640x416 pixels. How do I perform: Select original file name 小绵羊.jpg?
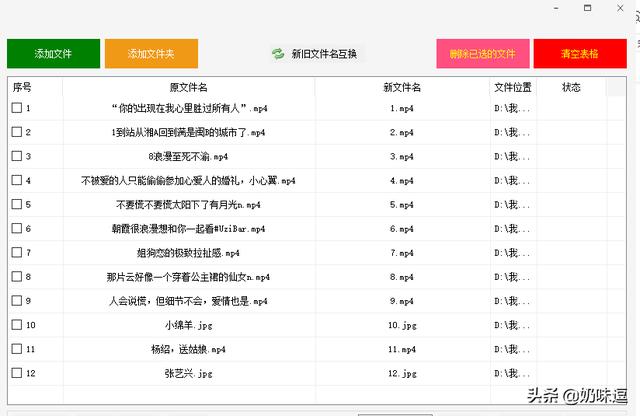pos(189,325)
